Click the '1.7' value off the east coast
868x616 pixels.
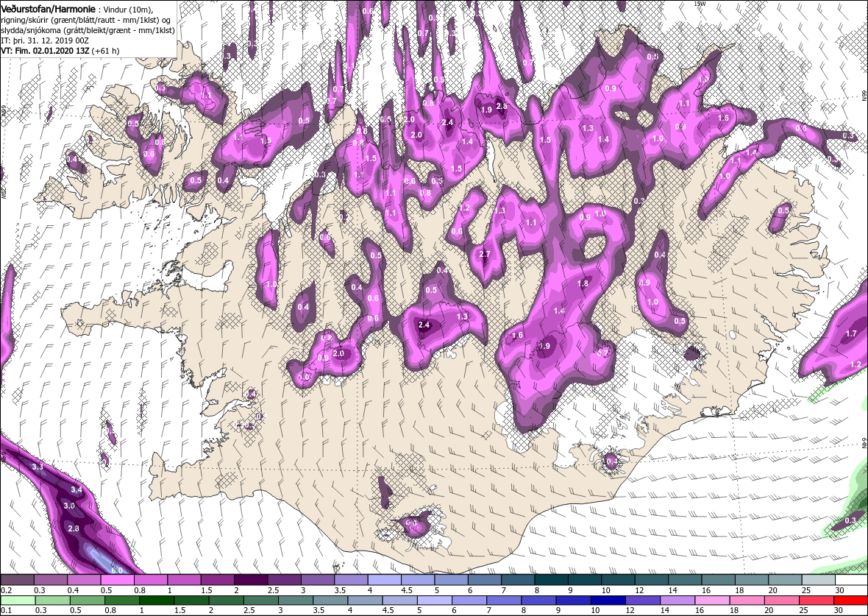851,333
